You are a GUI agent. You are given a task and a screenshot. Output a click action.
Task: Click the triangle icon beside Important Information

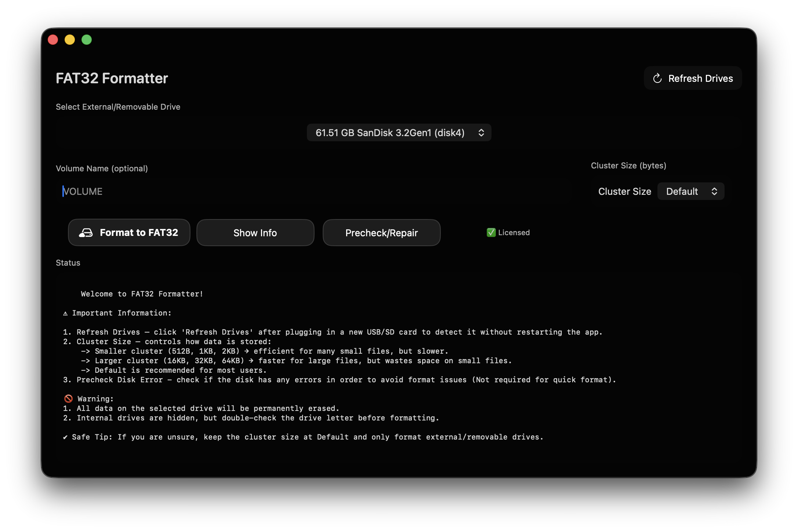[x=65, y=313]
